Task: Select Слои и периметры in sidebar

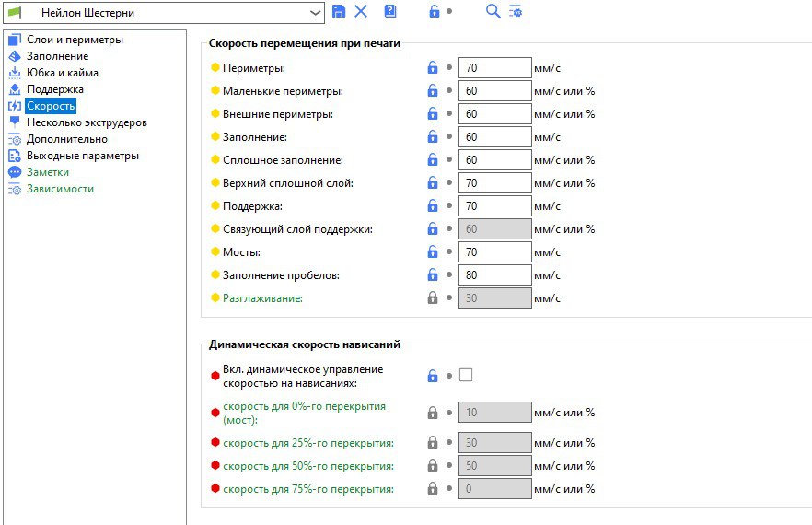Action: [x=75, y=40]
